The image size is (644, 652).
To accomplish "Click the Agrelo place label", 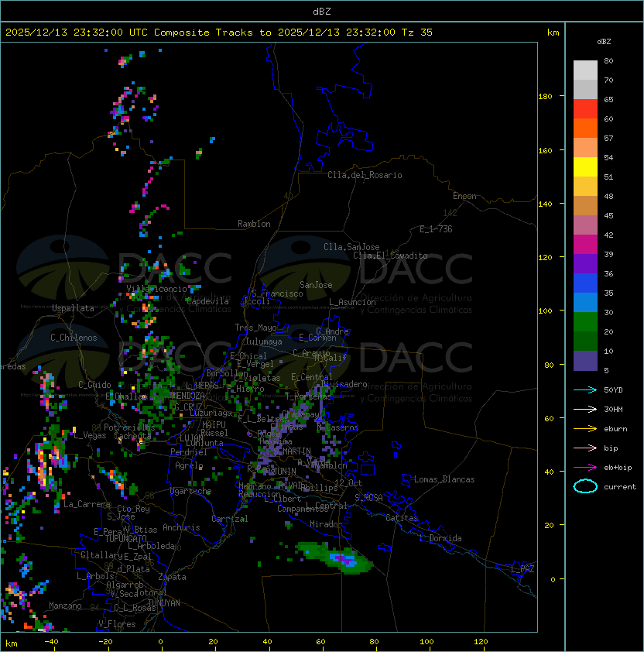I will (x=189, y=465).
